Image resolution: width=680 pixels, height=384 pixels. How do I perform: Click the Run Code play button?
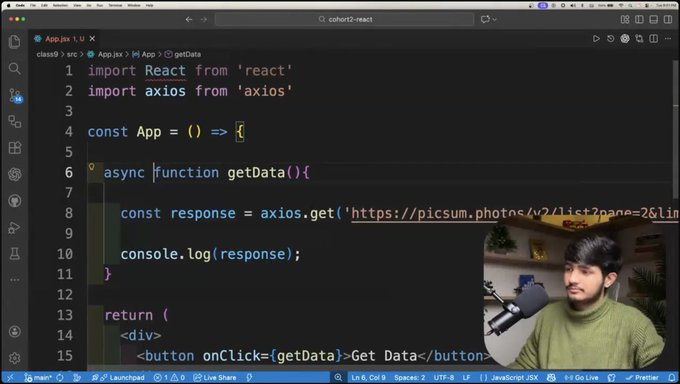click(596, 39)
